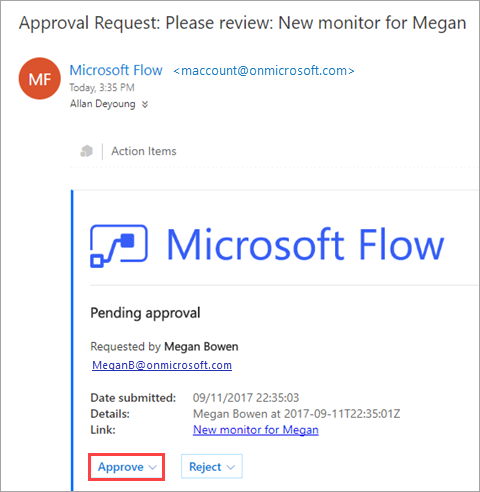
Task: Click the Reject dropdown chevron arrow
Action: point(231,467)
